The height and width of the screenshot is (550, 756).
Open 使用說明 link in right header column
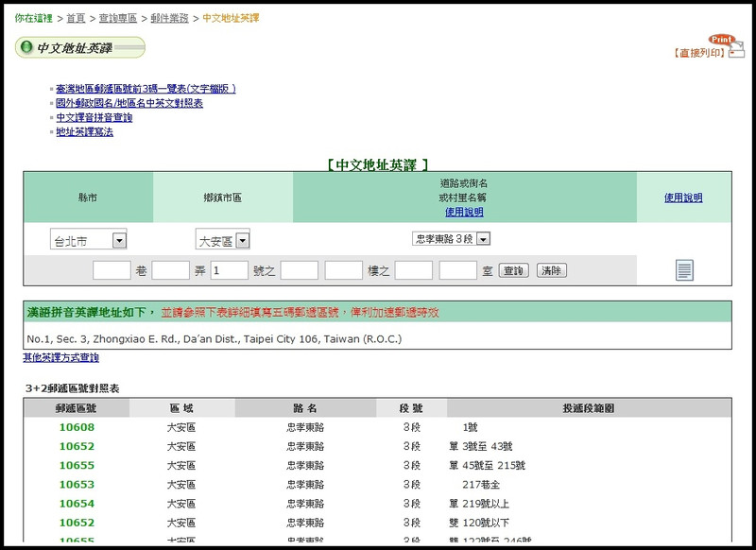point(683,198)
